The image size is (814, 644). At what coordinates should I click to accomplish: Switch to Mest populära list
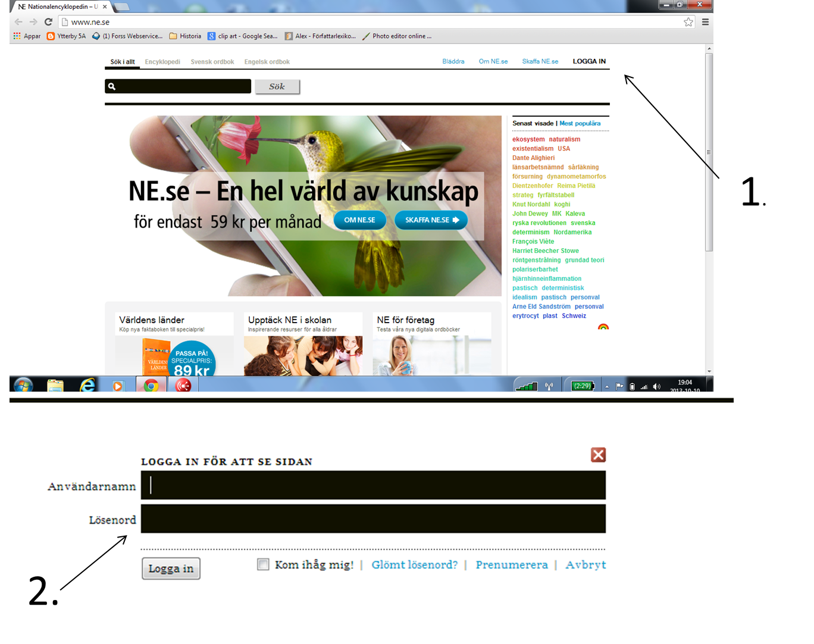[580, 124]
